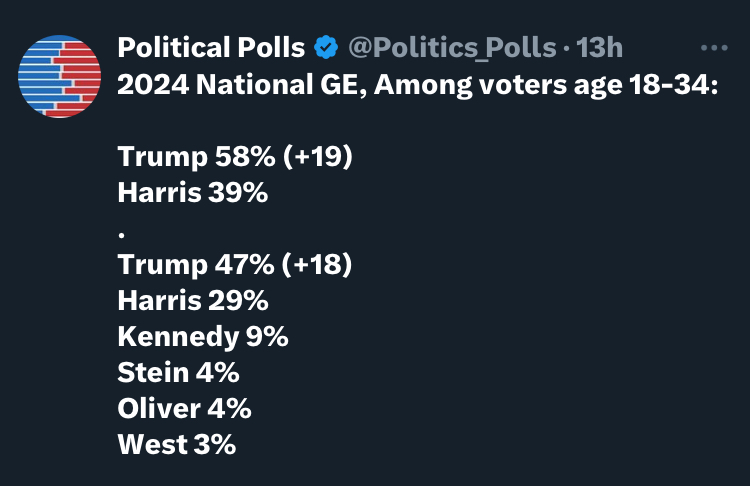Click the Stein 4% line
This screenshot has height=486, width=750.
click(x=178, y=372)
